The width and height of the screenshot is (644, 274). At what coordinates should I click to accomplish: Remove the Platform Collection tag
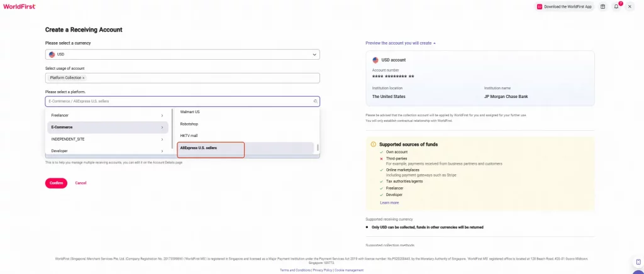[x=84, y=77]
